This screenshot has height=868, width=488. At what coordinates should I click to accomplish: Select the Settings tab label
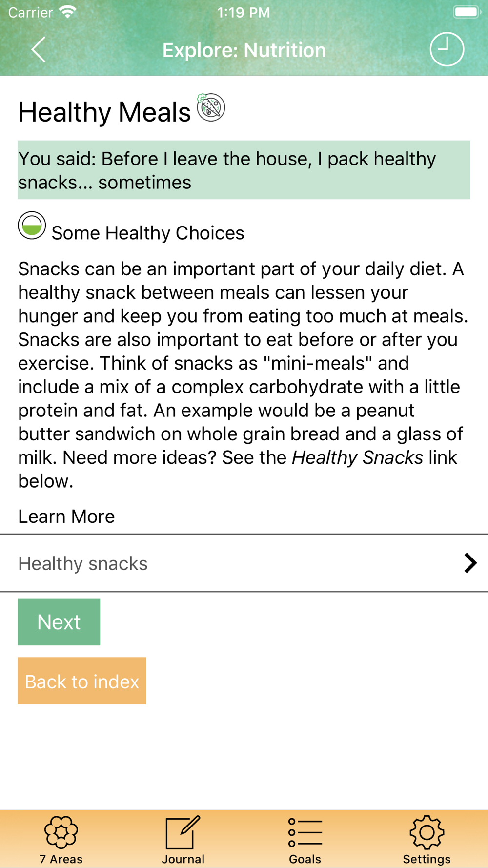click(x=427, y=859)
